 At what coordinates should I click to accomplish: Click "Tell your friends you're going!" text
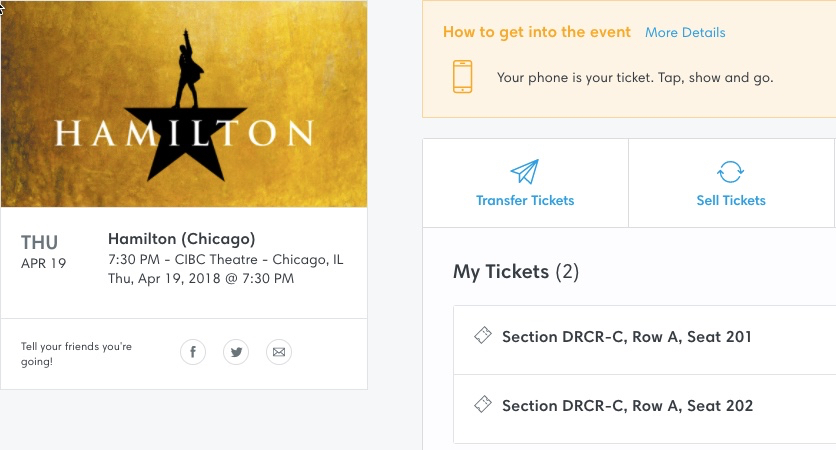[76, 353]
